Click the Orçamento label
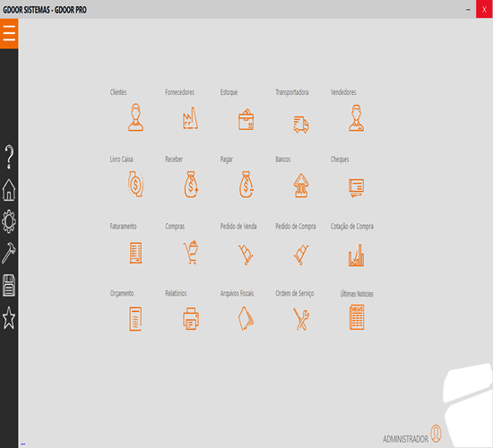493x448 pixels. pos(122,293)
